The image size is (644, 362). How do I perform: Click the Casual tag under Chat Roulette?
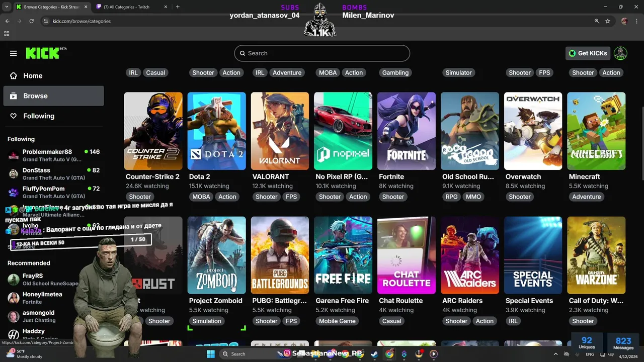pos(392,321)
